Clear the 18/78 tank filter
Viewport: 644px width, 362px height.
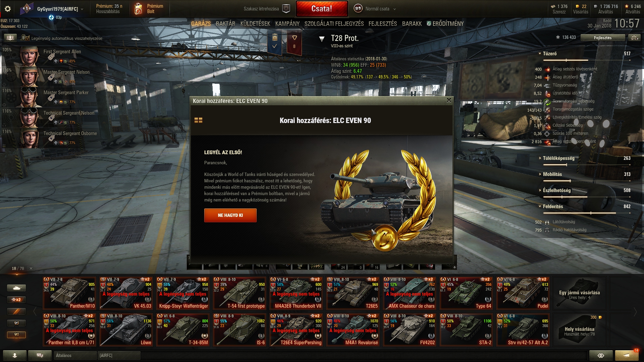[x=31, y=268]
